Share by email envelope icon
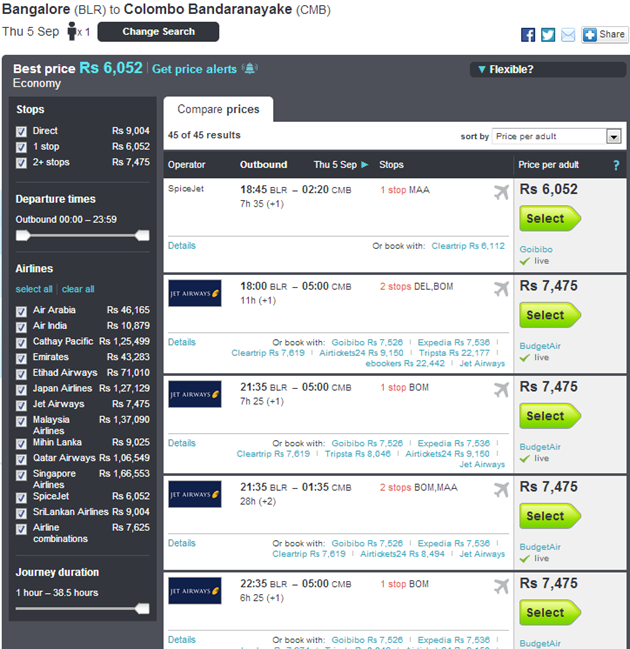Screen dimensions: 630x649 (x=568, y=35)
